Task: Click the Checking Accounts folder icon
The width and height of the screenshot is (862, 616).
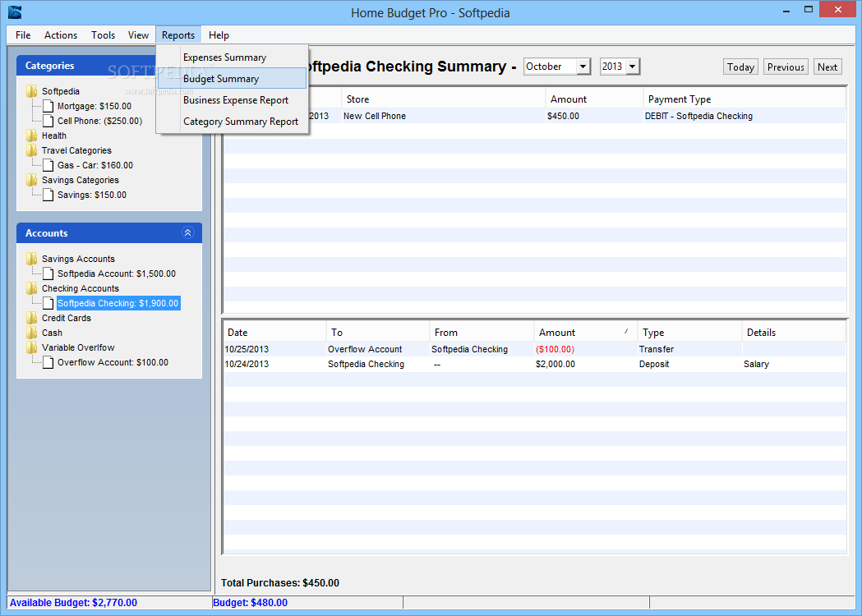Action: tap(31, 288)
